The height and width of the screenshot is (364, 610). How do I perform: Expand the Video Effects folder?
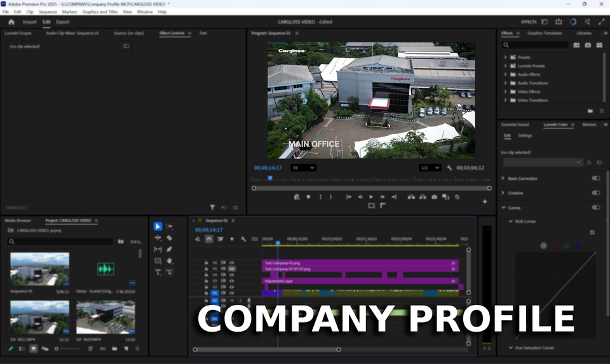506,91
